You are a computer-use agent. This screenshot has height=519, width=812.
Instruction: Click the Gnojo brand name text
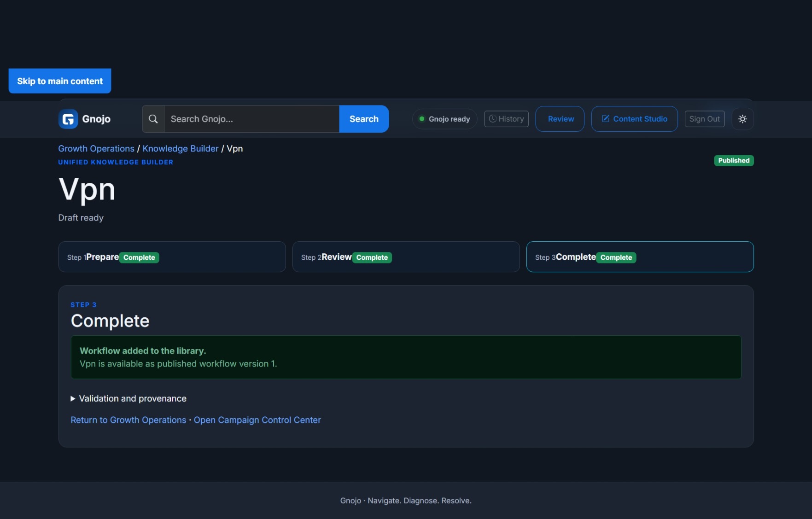(x=96, y=119)
